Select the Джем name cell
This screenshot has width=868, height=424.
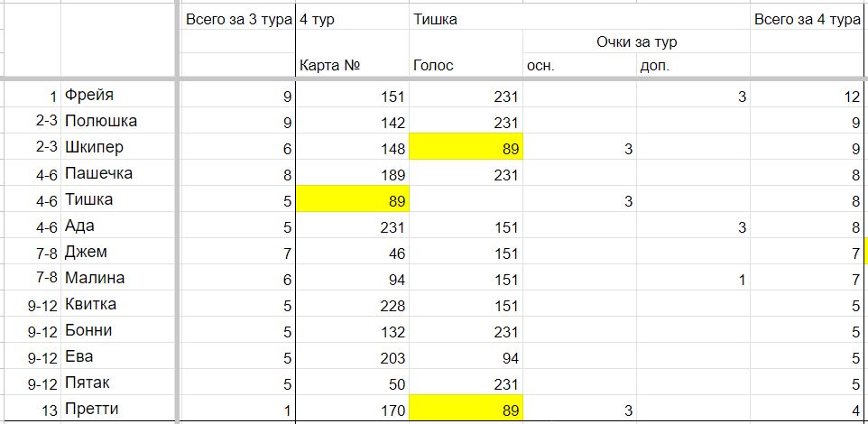click(118, 252)
